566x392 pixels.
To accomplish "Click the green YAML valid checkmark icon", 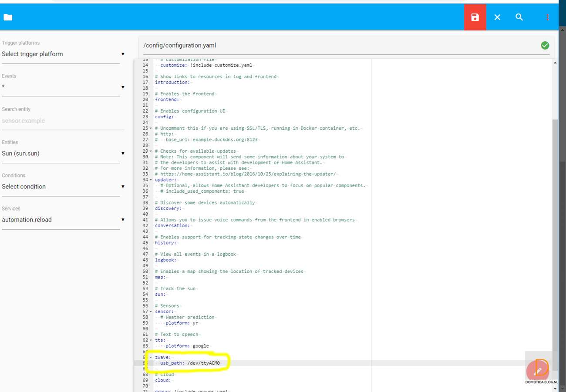I will pos(545,45).
